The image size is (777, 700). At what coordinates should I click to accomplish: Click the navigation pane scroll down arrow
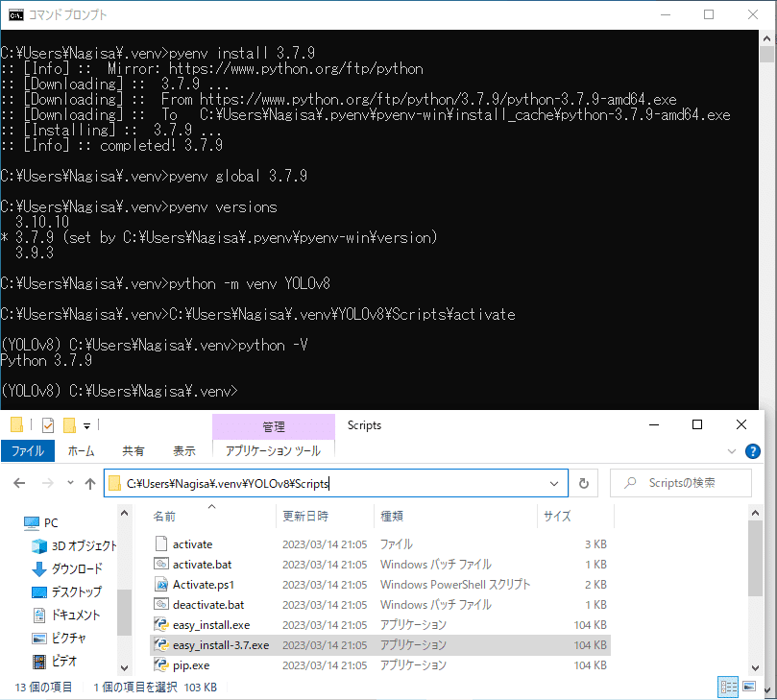coord(125,667)
